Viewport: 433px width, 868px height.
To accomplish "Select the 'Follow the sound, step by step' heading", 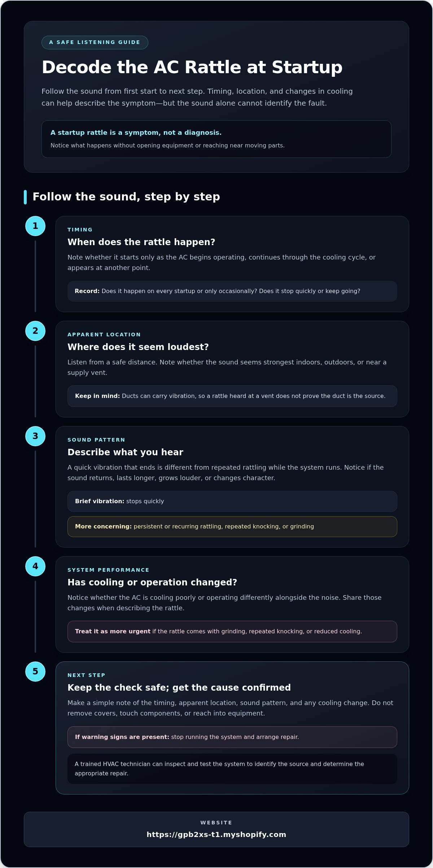I will click(x=126, y=197).
